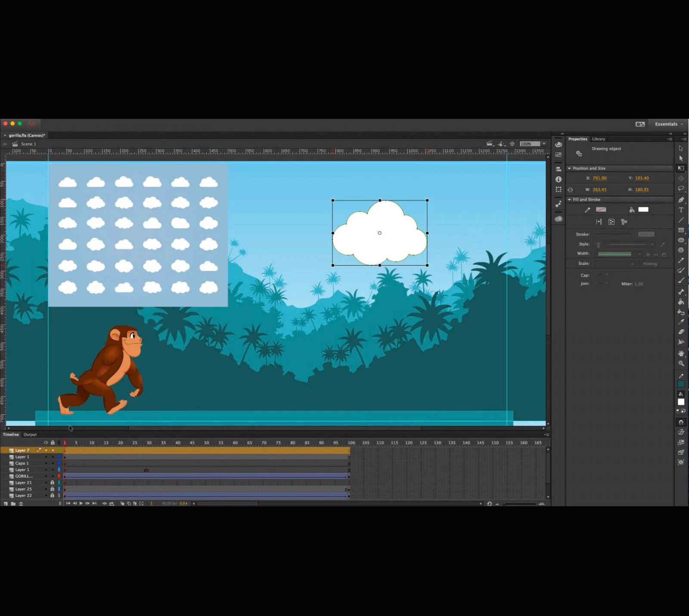Select the Eraser tool
Image resolution: width=689 pixels, height=616 pixels.
click(x=681, y=332)
